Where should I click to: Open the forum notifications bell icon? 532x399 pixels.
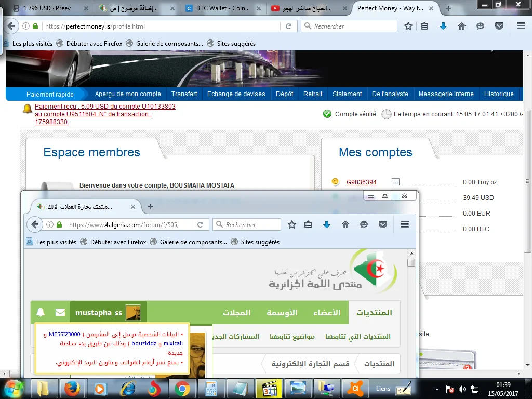[41, 312]
